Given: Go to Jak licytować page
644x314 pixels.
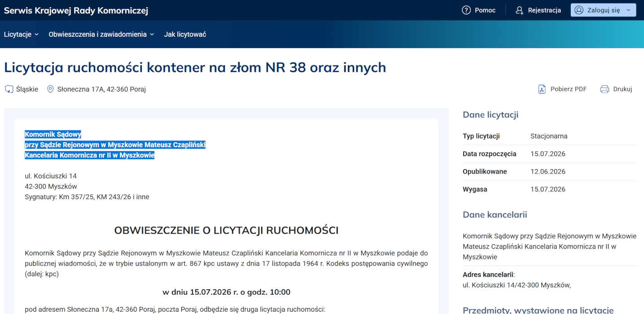Looking at the screenshot, I should (185, 35).
